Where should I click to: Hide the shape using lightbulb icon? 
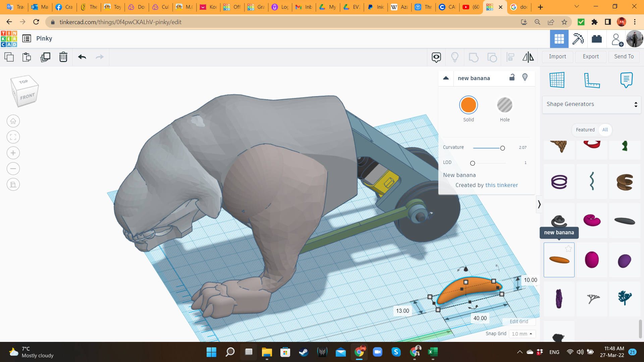coord(525,77)
